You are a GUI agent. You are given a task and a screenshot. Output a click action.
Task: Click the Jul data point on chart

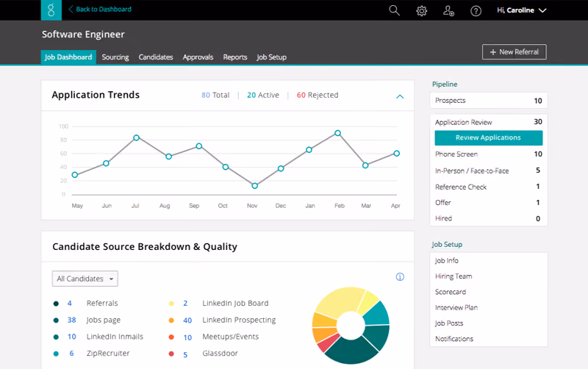(137, 137)
